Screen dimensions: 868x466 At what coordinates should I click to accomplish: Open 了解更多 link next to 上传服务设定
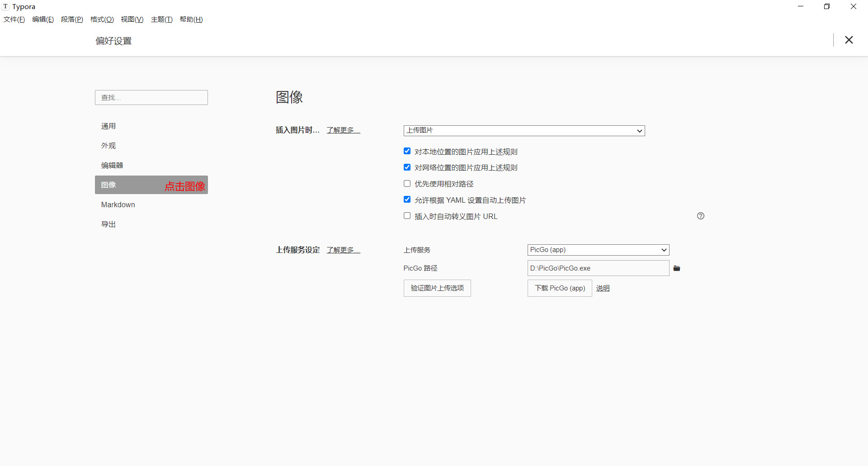click(x=344, y=250)
